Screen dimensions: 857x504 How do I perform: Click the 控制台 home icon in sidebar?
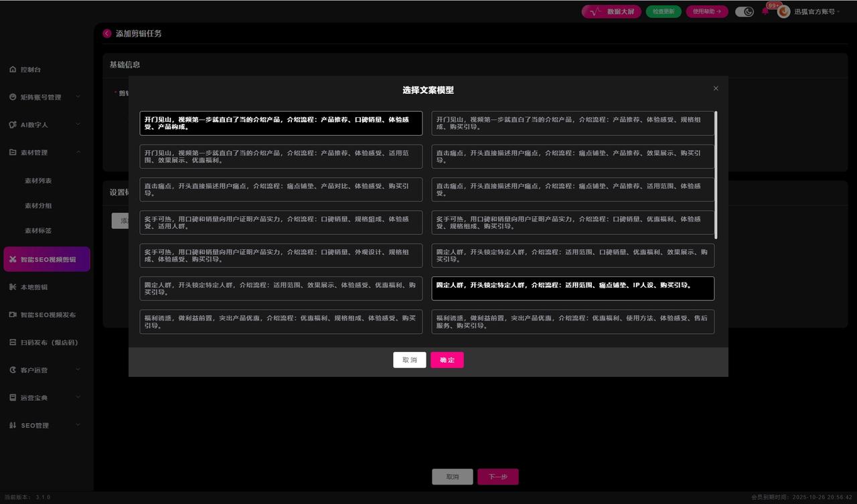tap(13, 70)
